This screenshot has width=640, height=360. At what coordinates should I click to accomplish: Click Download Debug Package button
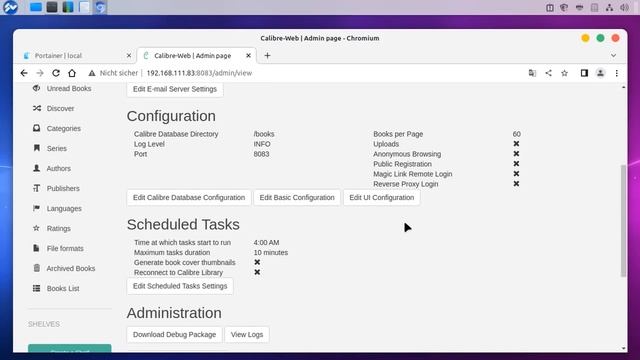click(x=174, y=335)
